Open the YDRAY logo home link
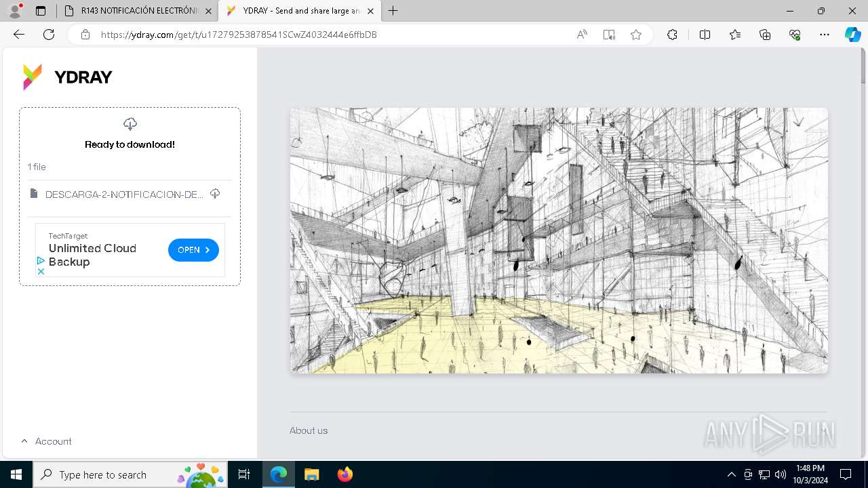Viewport: 868px width, 488px height. tap(67, 77)
